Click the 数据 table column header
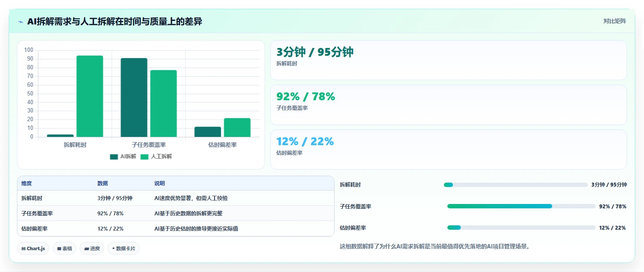 point(103,184)
